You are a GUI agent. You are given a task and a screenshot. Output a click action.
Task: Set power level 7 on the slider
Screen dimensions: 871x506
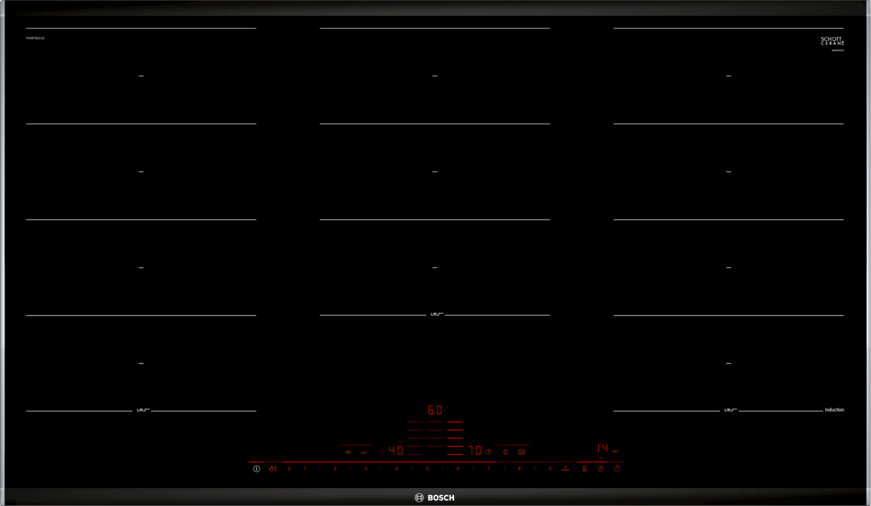(x=489, y=469)
